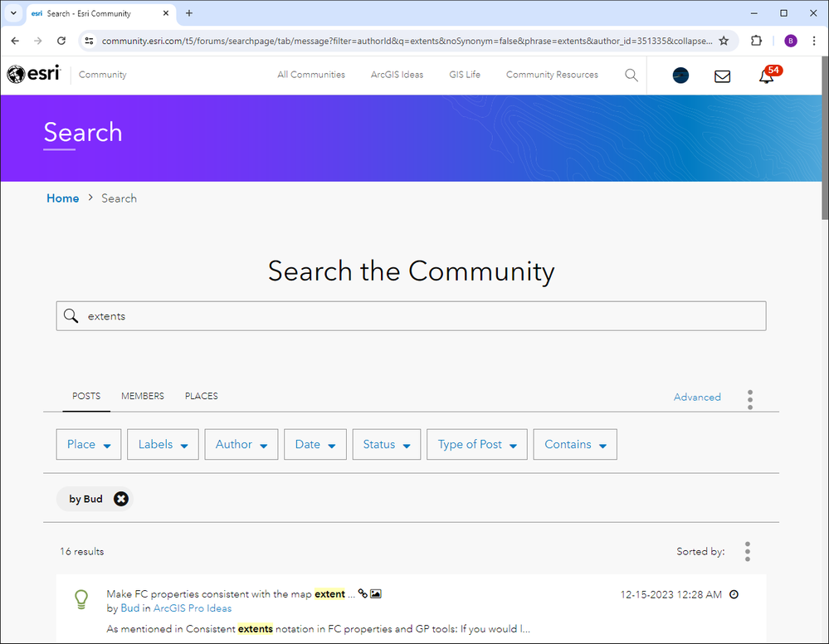Open the tab search dropdown arrow

[x=13, y=13]
